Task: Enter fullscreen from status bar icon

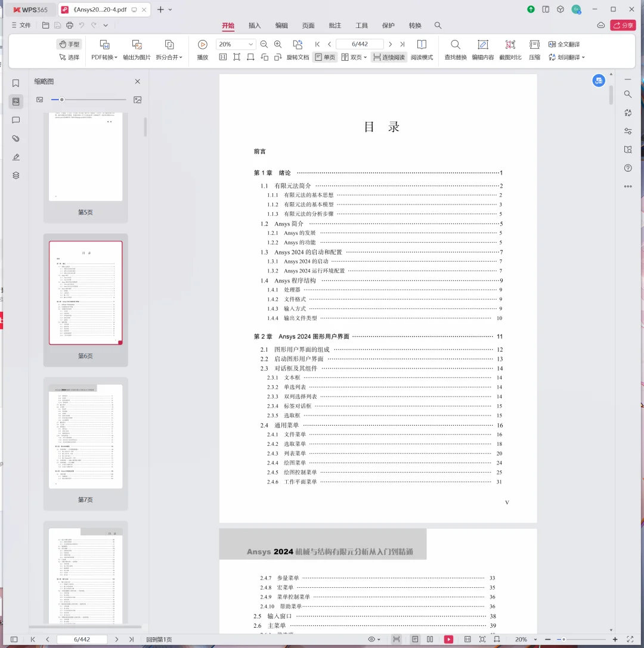Action: [630, 639]
